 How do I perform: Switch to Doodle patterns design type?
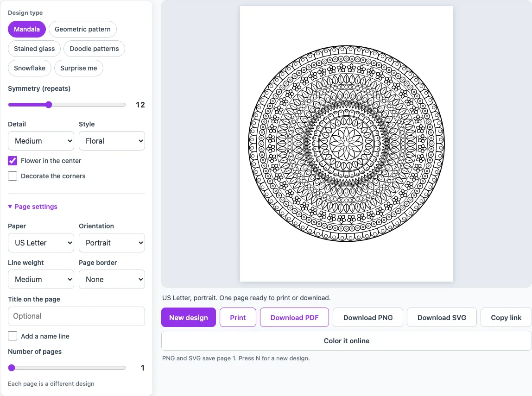[95, 49]
